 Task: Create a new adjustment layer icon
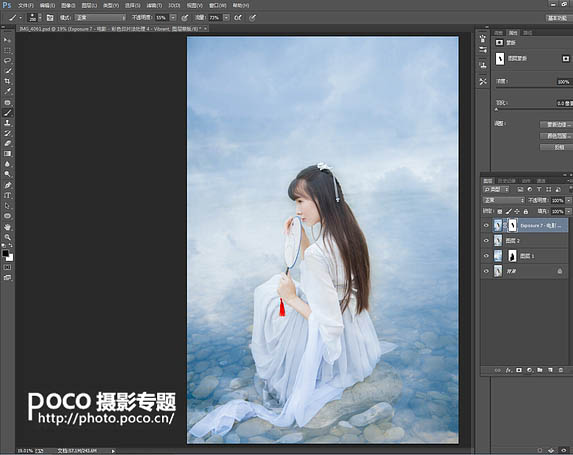point(529,370)
